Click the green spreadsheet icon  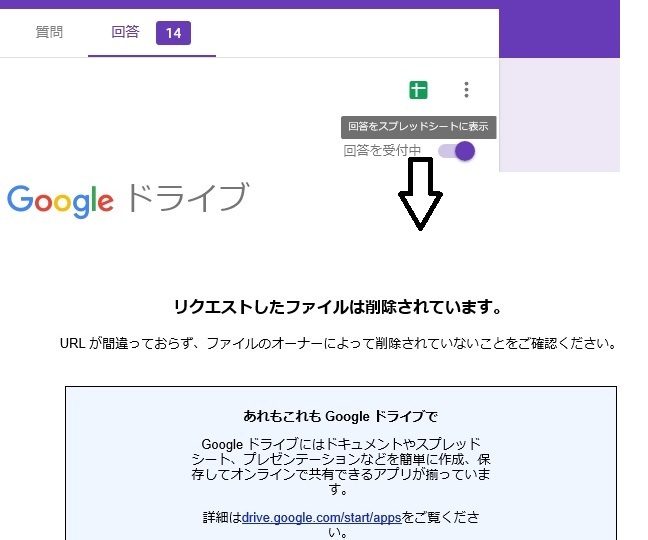[x=418, y=90]
